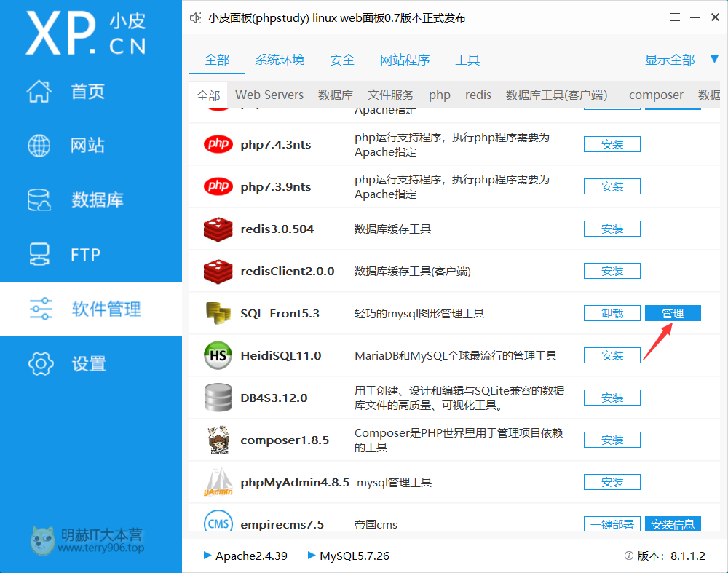Screen dimensions: 728x573
Task: Click the redis3.0.504 cube icon
Action: pyautogui.click(x=218, y=229)
